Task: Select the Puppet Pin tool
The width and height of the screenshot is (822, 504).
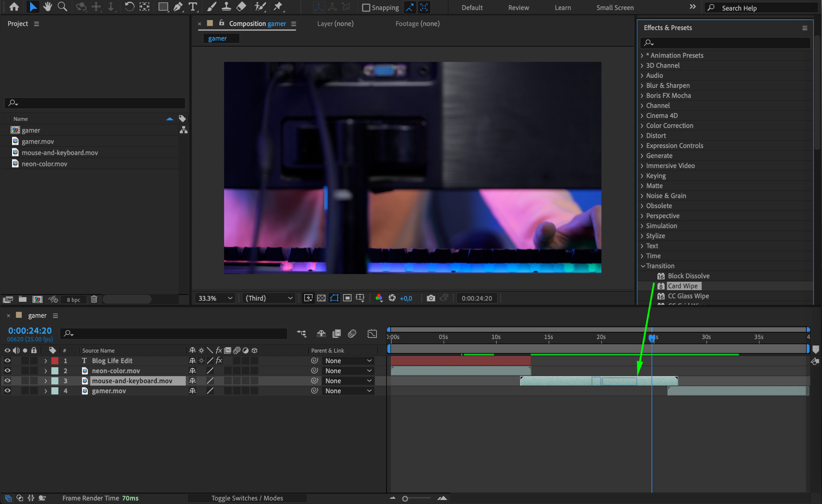Action: point(278,7)
